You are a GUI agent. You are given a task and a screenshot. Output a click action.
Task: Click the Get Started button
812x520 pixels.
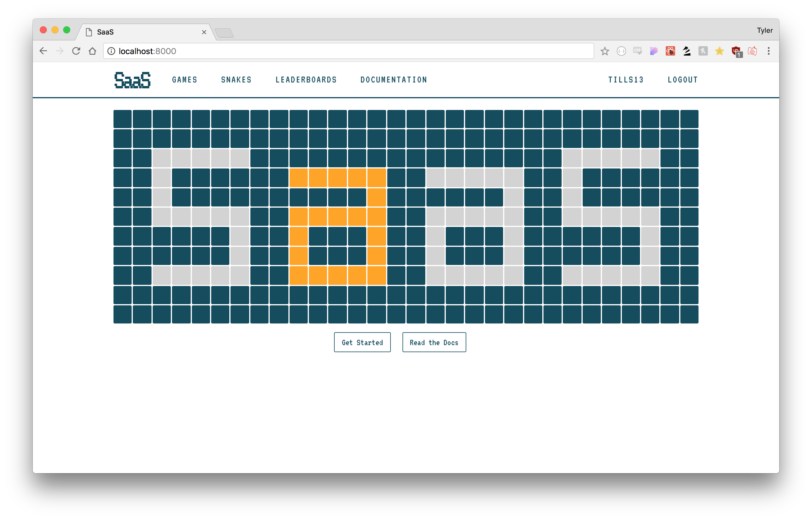click(362, 342)
